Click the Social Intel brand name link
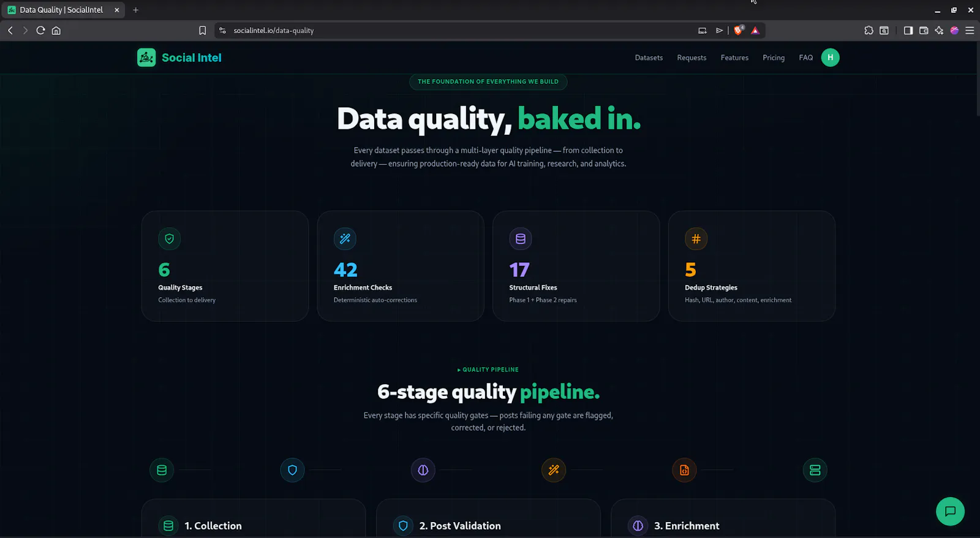 (192, 58)
